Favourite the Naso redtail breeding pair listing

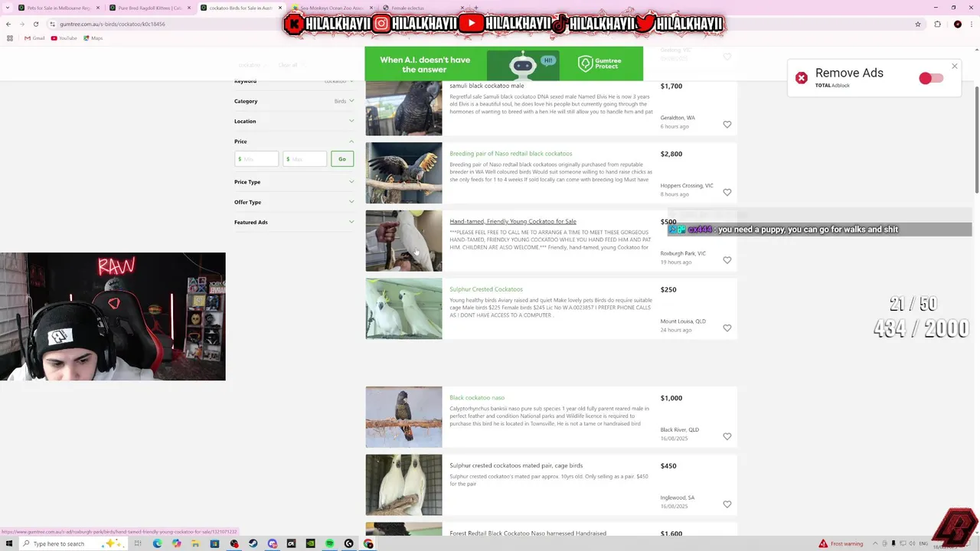coord(727,193)
